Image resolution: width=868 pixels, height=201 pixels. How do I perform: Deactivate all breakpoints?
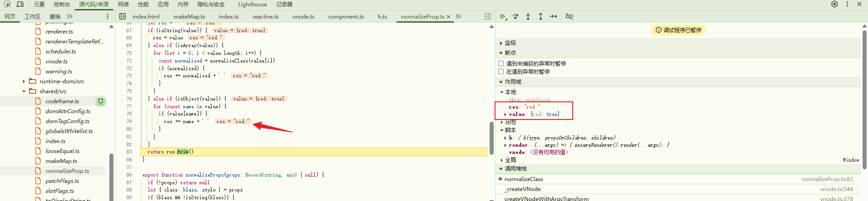tap(570, 16)
